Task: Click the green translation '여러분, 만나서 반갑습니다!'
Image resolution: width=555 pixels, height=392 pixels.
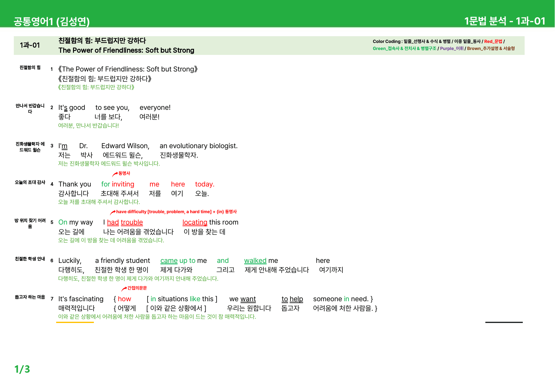Action: [88, 125]
